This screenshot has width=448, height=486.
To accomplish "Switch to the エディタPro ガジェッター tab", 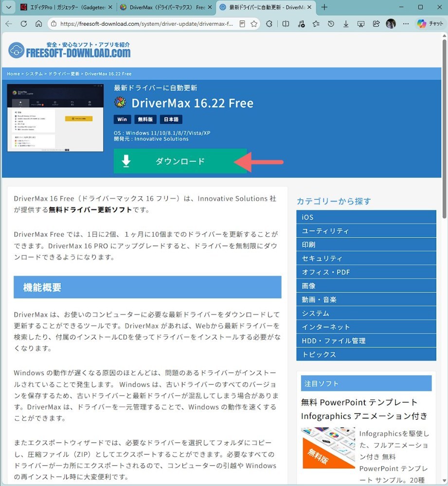I will click(x=66, y=7).
